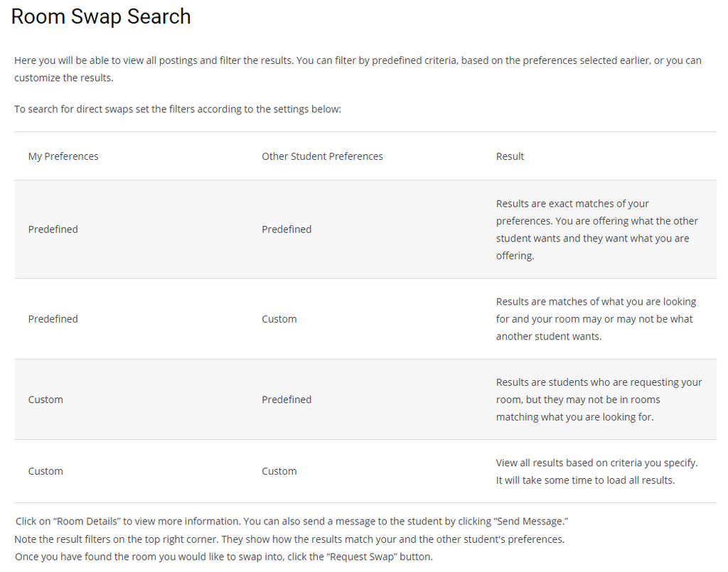Click the My Preferences column header
Screen dimensions: 728x572
click(x=63, y=156)
